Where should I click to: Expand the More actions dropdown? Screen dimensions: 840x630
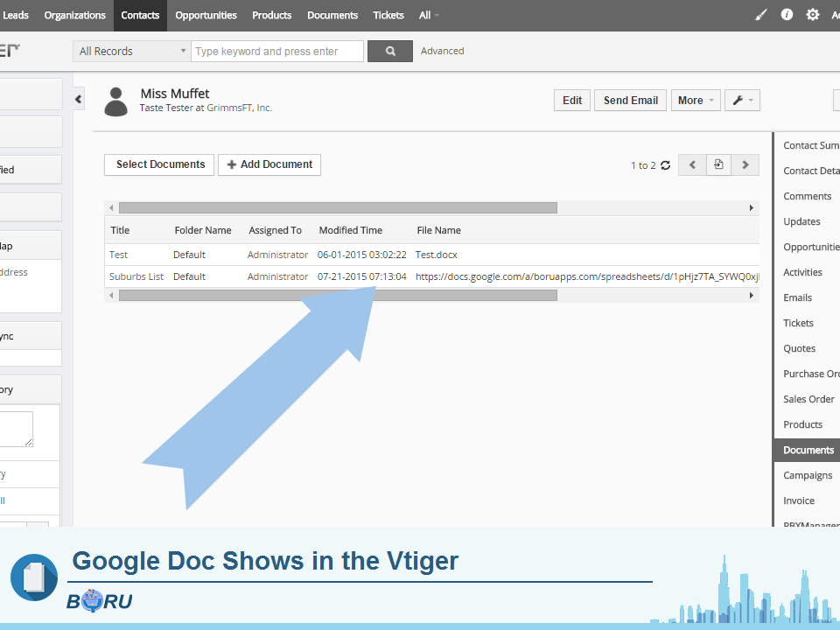click(696, 100)
